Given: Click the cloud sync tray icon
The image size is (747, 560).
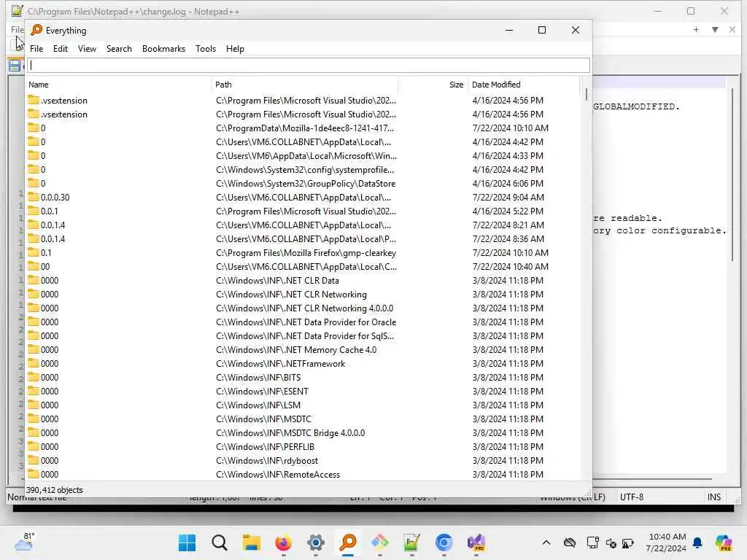Looking at the screenshot, I should (x=570, y=542).
